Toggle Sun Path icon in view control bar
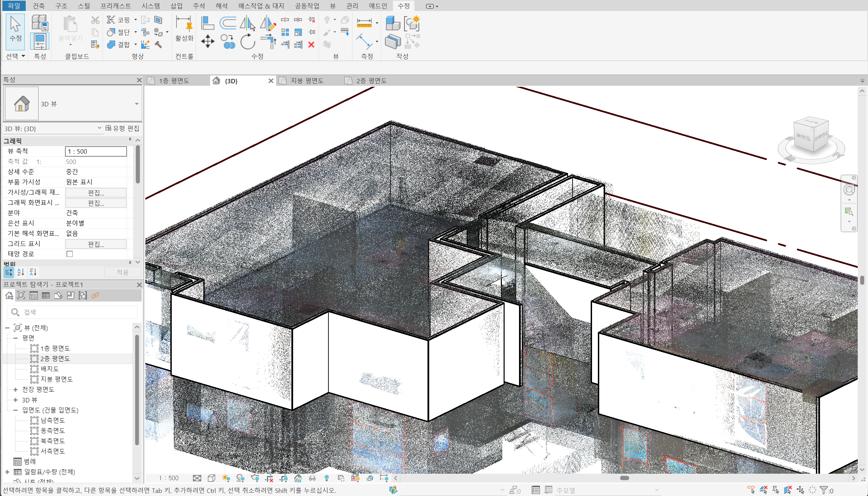The image size is (868, 496). tap(226, 478)
